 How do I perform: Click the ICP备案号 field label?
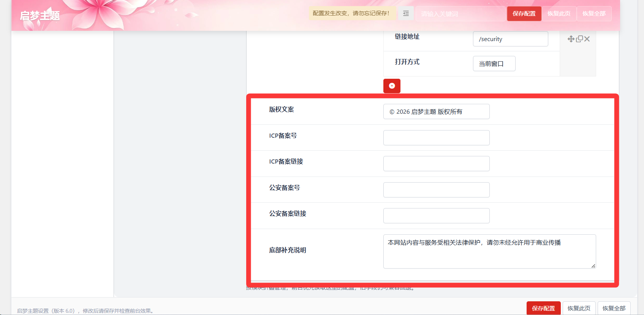[x=283, y=136]
